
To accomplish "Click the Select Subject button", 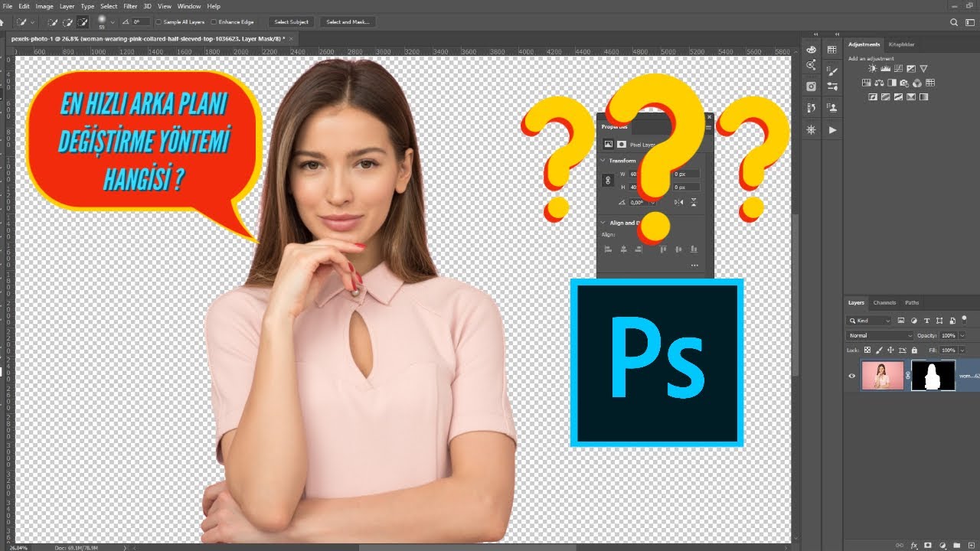I will click(291, 22).
